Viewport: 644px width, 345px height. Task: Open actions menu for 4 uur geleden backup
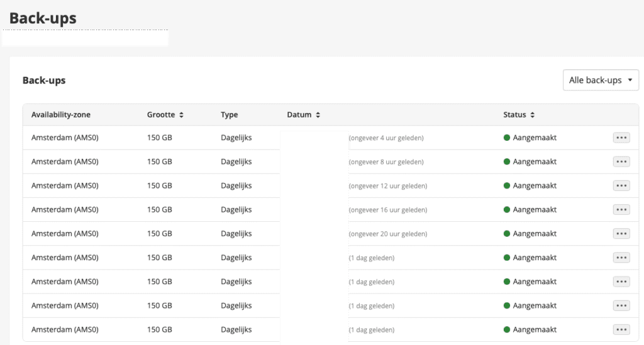coord(621,138)
